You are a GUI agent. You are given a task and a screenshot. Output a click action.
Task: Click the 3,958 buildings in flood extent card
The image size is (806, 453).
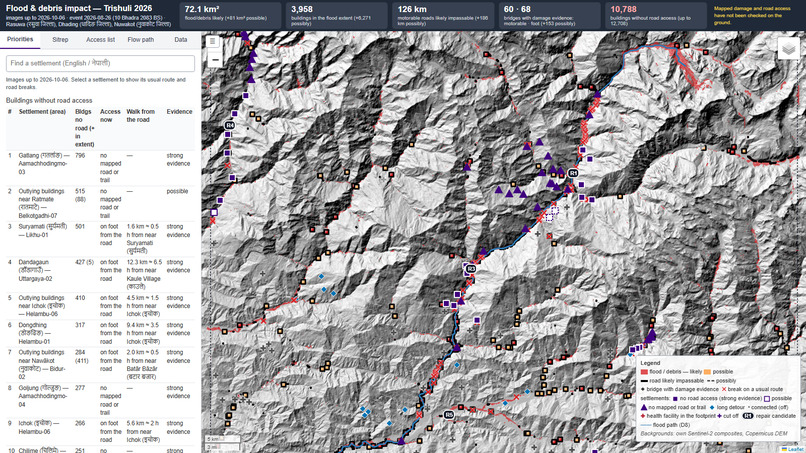(x=337, y=15)
